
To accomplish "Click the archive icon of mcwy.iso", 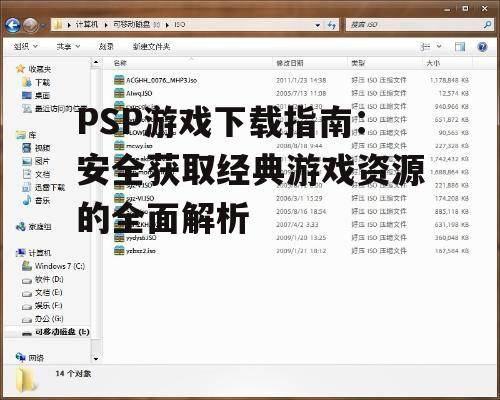I will point(119,146).
